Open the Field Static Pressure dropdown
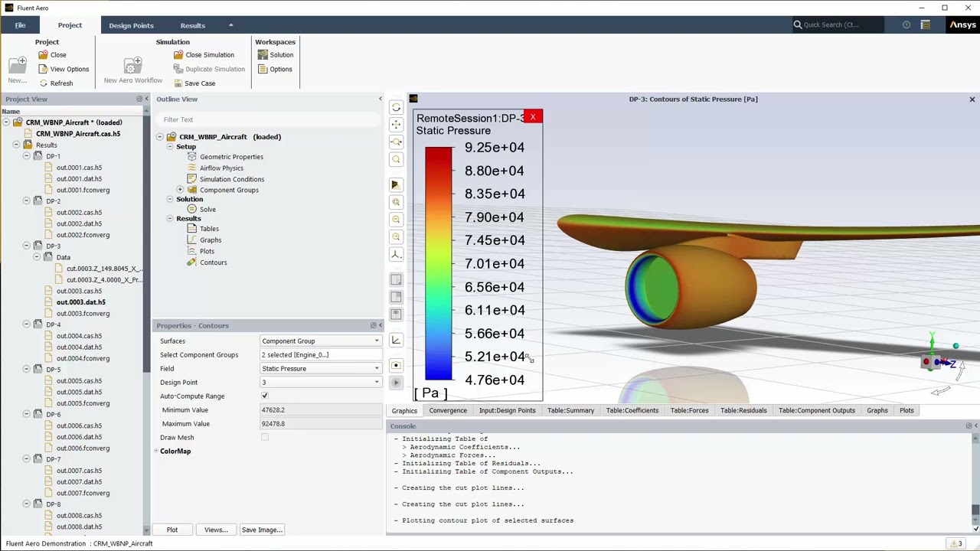The image size is (980, 551). click(320, 368)
